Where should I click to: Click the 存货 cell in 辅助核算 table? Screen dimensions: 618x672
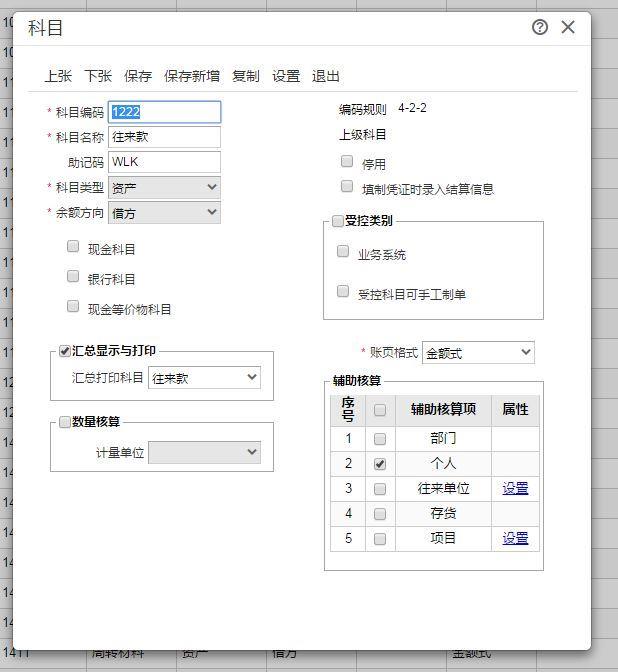pos(443,513)
